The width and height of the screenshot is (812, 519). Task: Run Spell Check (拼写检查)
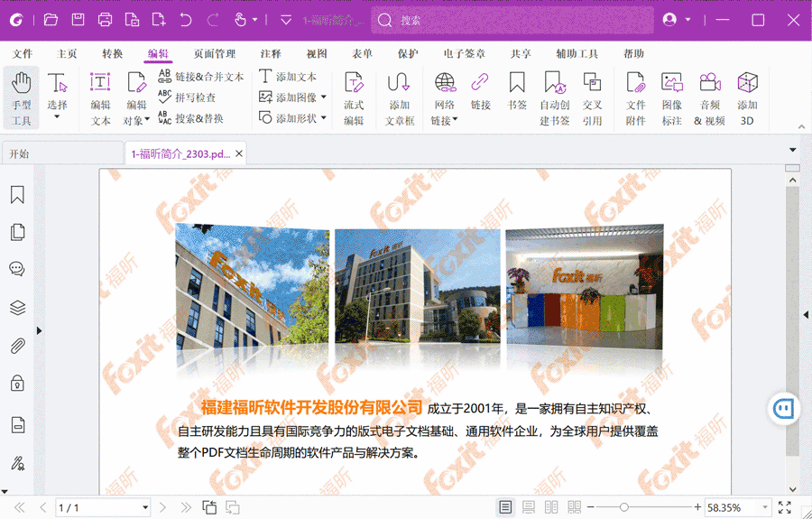187,97
